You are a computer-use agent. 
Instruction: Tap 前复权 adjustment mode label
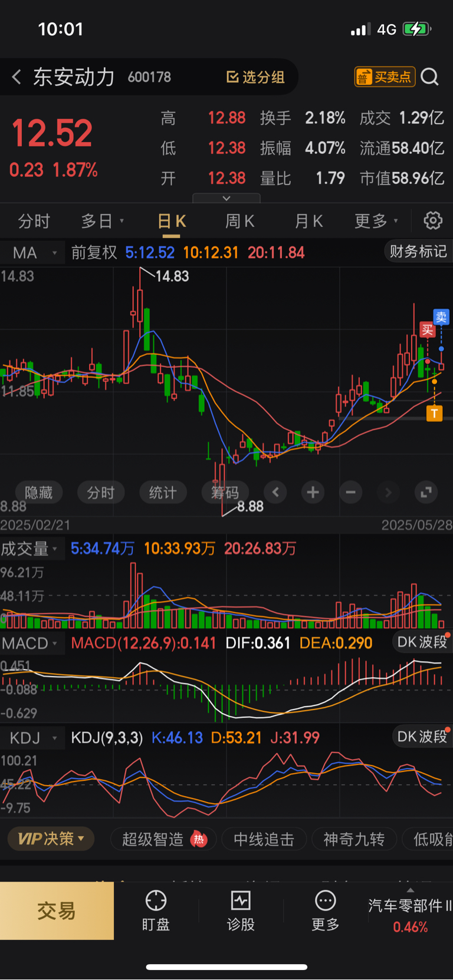pos(94,252)
